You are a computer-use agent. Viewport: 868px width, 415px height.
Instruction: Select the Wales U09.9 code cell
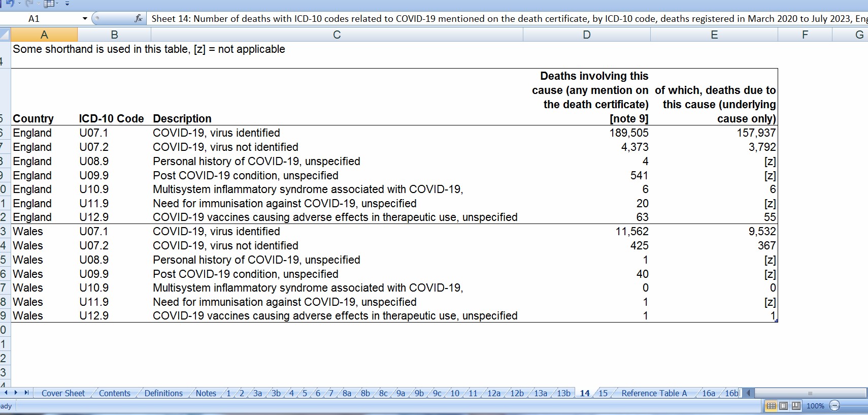(x=114, y=274)
